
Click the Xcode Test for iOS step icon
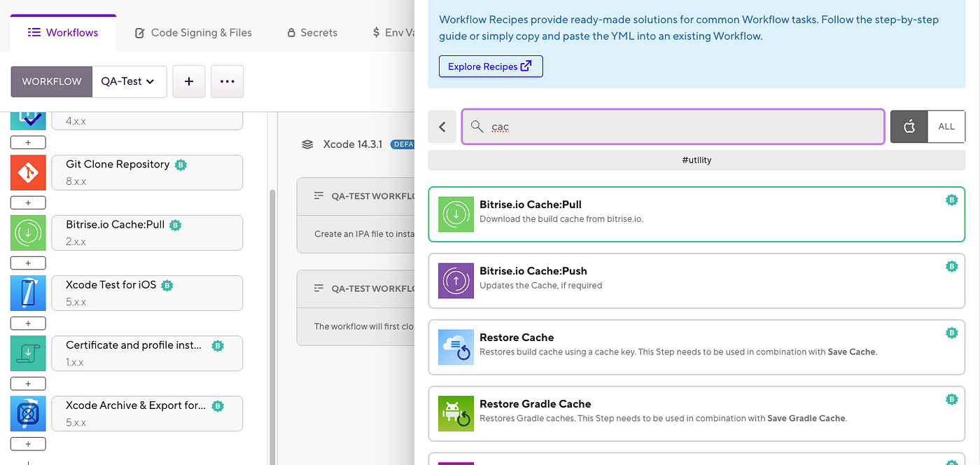[28, 293]
